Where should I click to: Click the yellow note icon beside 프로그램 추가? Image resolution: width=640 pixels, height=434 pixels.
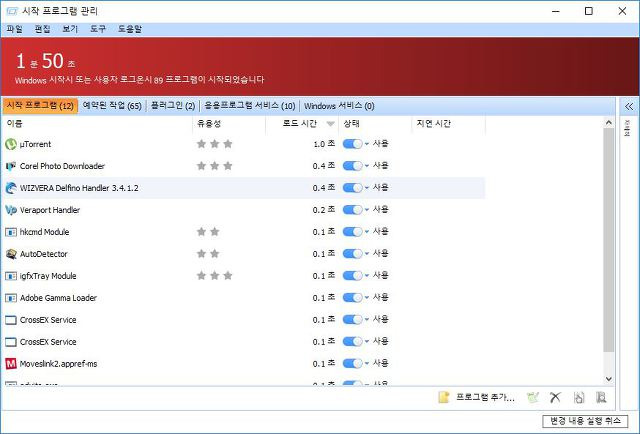pyautogui.click(x=444, y=397)
